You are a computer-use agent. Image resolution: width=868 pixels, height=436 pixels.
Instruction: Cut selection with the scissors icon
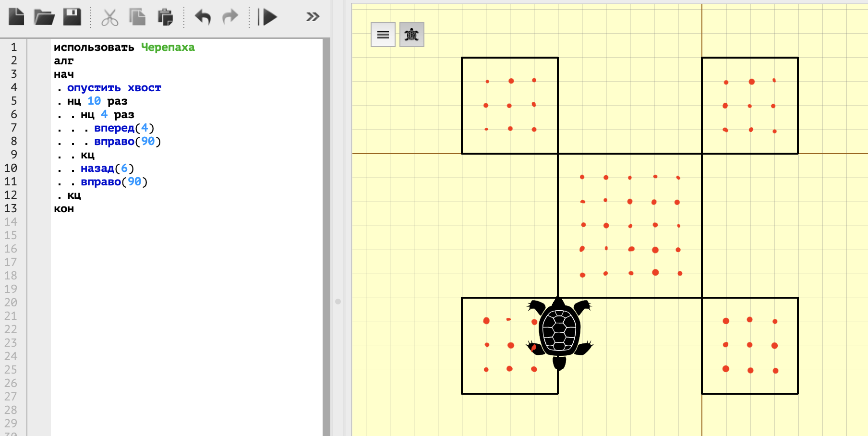109,17
